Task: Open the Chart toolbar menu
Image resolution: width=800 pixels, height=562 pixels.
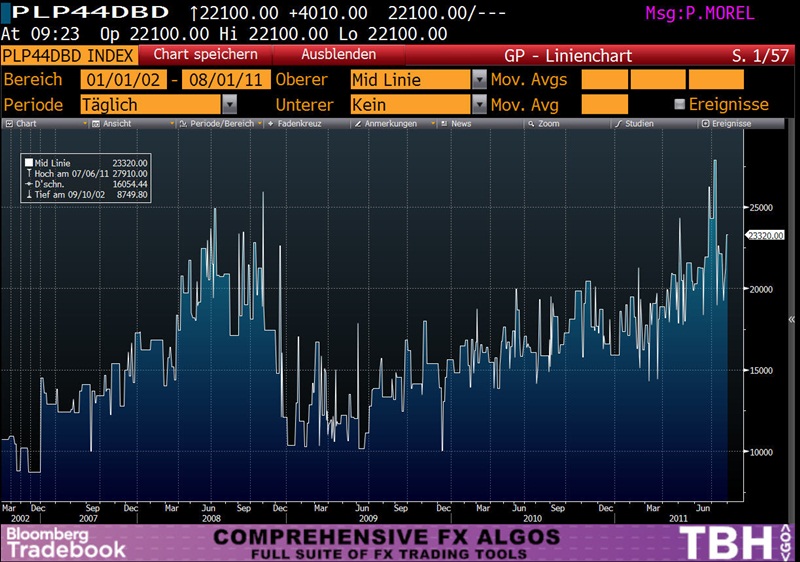Action: tap(22, 124)
